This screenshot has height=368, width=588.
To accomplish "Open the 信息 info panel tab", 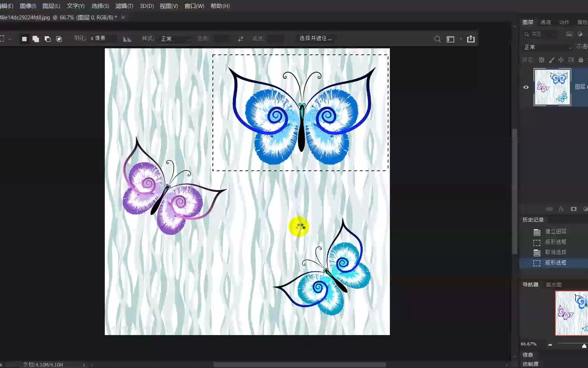I will point(528,355).
